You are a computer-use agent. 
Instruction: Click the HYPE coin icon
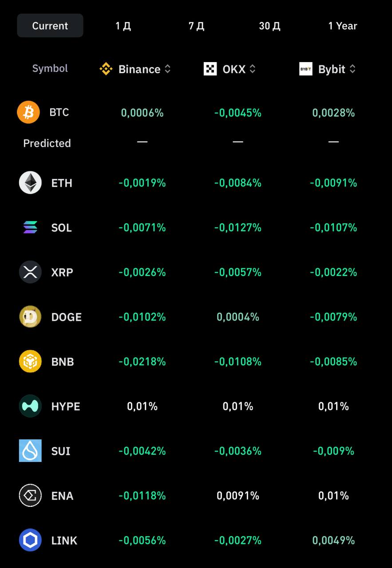[30, 406]
